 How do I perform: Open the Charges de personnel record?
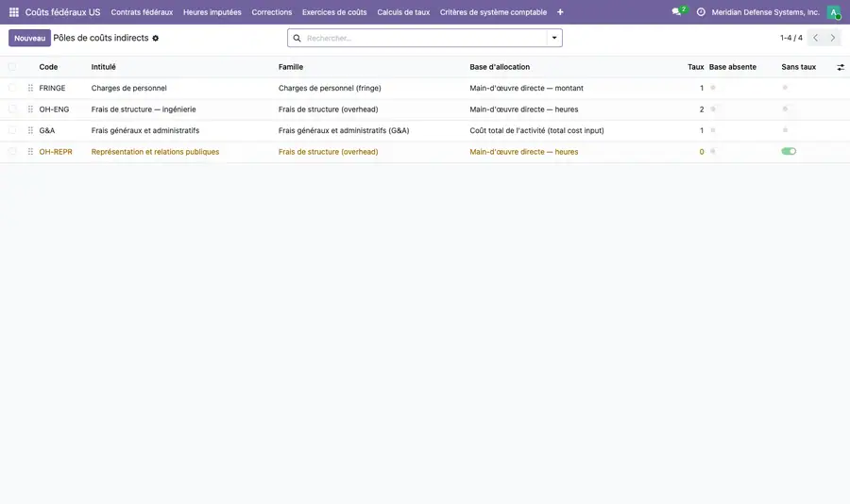[129, 88]
